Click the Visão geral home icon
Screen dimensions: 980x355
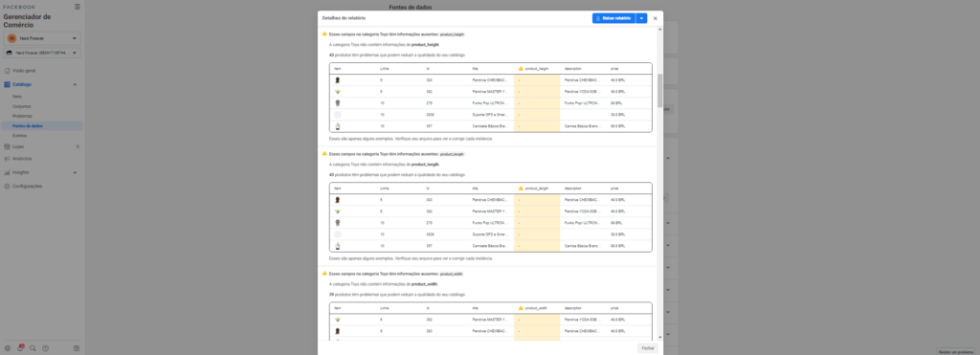(7, 71)
